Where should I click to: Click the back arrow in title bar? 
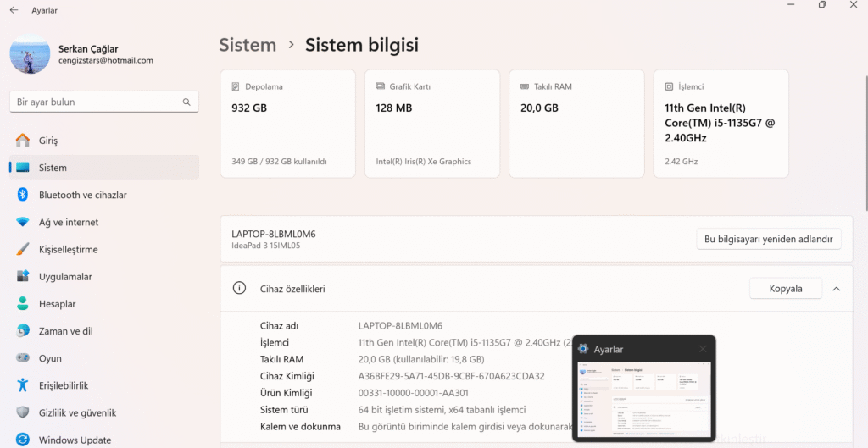click(14, 10)
